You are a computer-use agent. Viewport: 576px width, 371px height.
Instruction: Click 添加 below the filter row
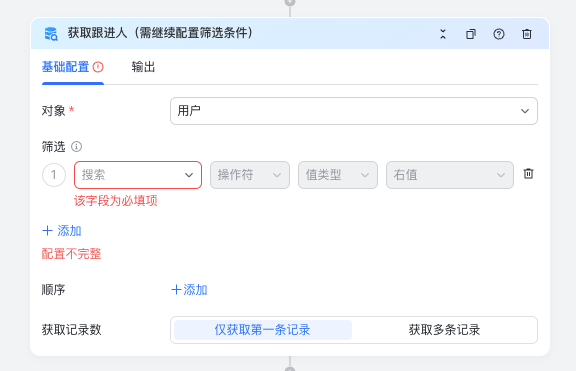(62, 231)
